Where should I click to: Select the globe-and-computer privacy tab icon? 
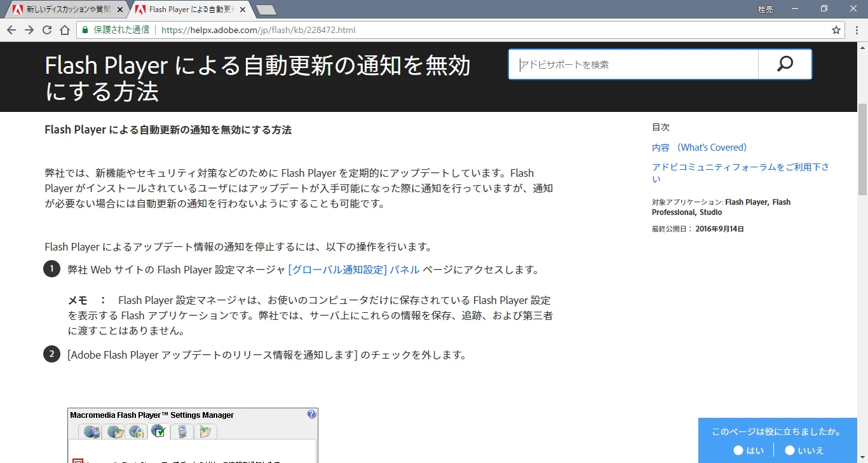[93, 432]
